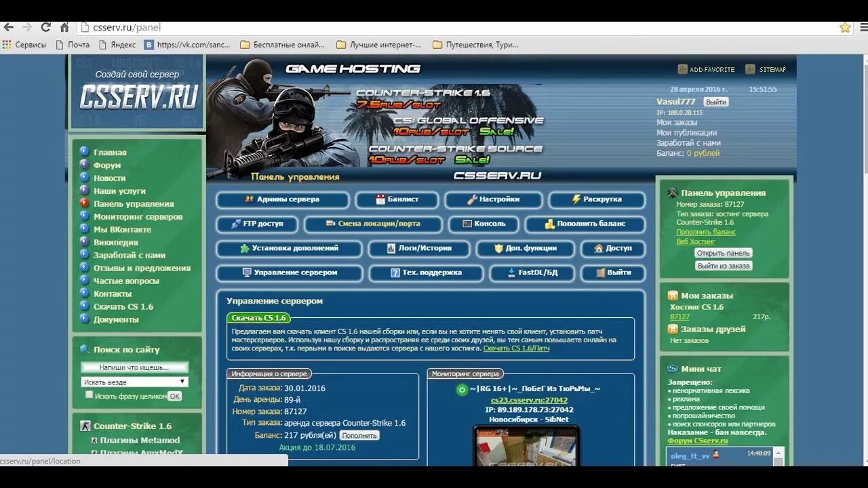The width and height of the screenshot is (868, 488).
Task: Go to Наши услуги in sidebar menu
Action: click(119, 191)
